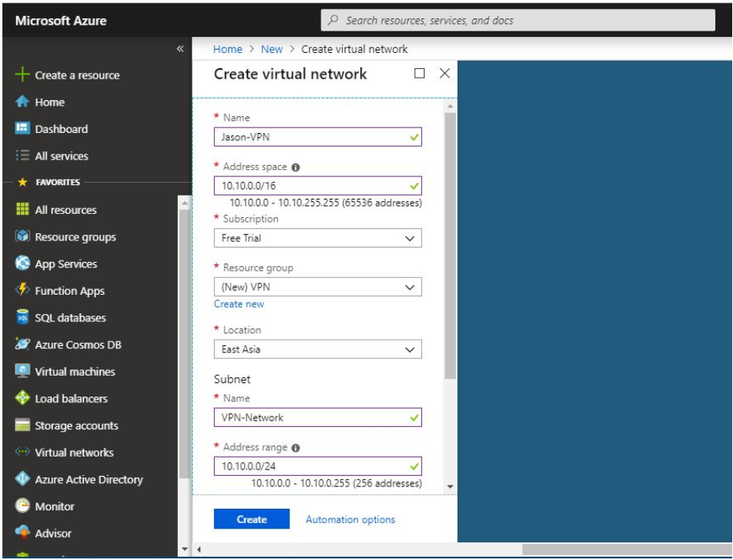Click the SQL databases icon
Viewport: 733px width, 560px height.
point(22,317)
